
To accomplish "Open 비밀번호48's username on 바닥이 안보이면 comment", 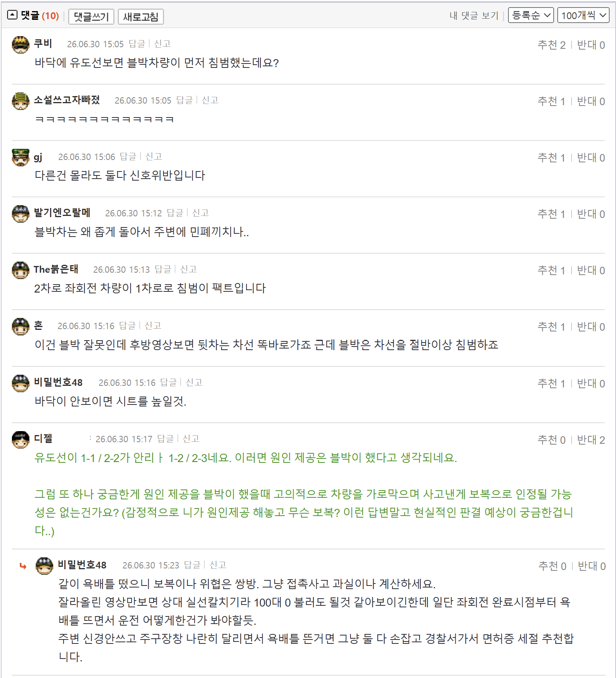I will (58, 382).
